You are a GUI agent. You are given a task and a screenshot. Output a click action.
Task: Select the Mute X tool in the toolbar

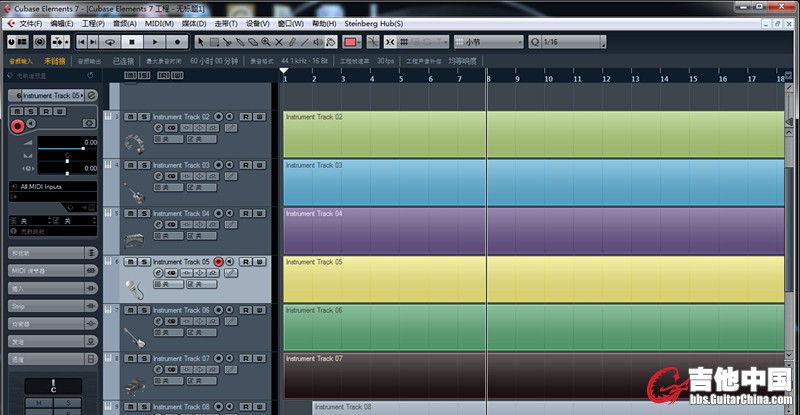click(x=279, y=42)
